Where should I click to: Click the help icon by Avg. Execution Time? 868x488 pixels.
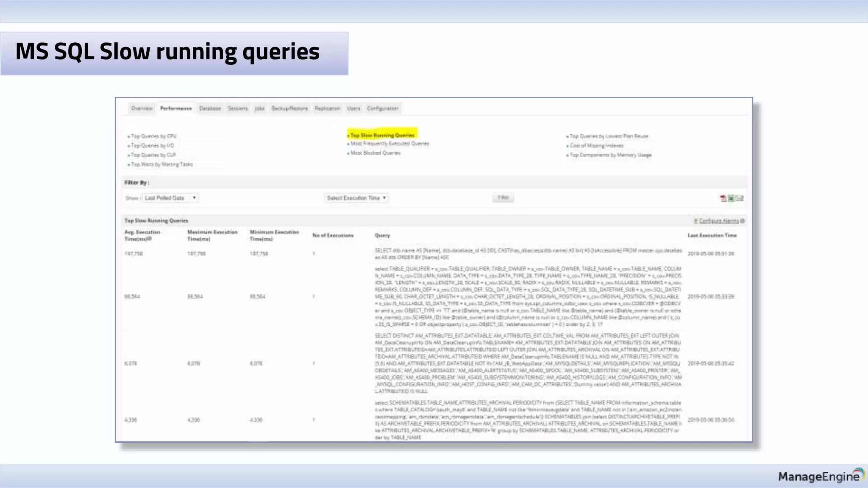[150, 239]
